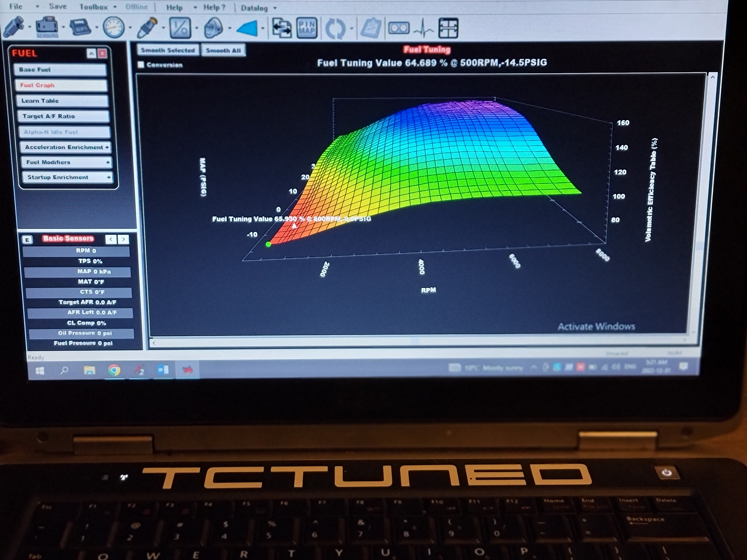Click the Smooth Selected button
Viewport: 747px width, 560px height.
(x=168, y=50)
